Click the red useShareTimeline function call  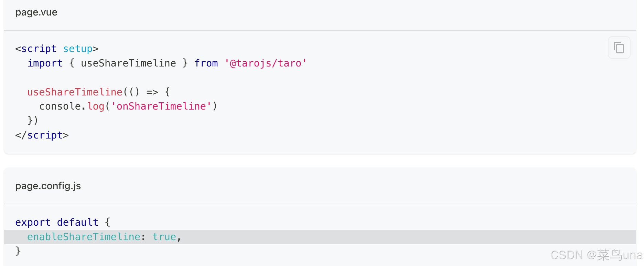[x=75, y=92]
